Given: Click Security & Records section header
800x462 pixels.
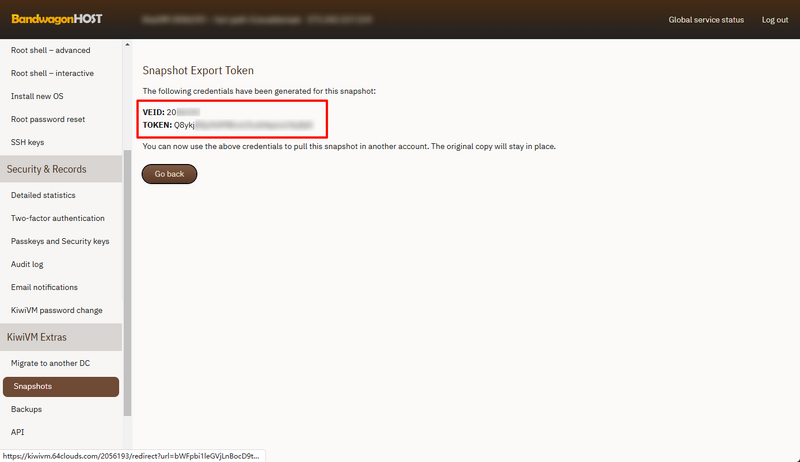Looking at the screenshot, I should (x=47, y=169).
